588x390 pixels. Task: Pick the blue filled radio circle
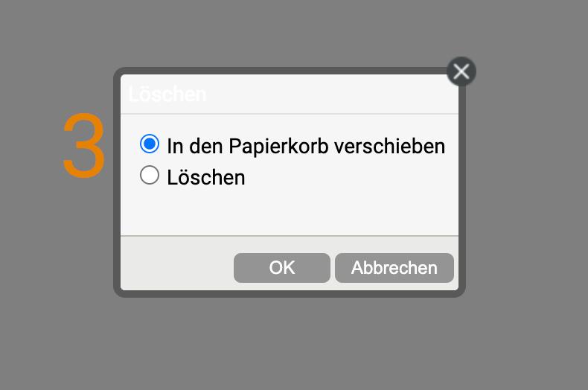coord(150,144)
